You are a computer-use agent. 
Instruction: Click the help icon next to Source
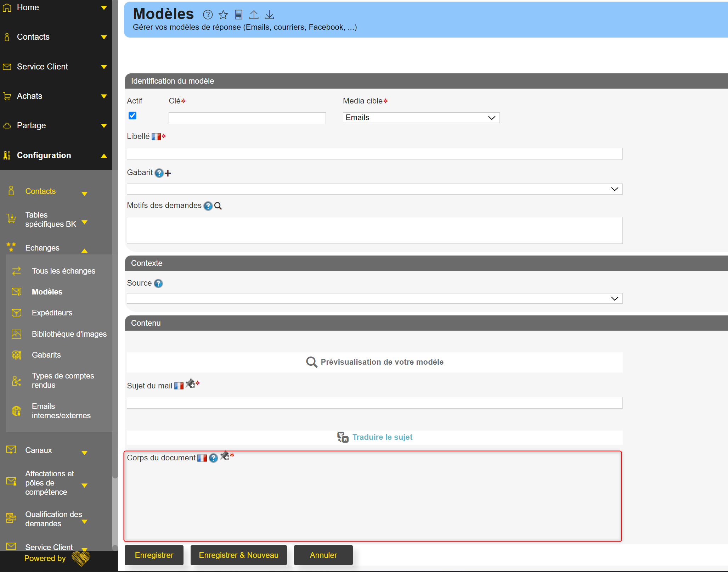(x=158, y=284)
